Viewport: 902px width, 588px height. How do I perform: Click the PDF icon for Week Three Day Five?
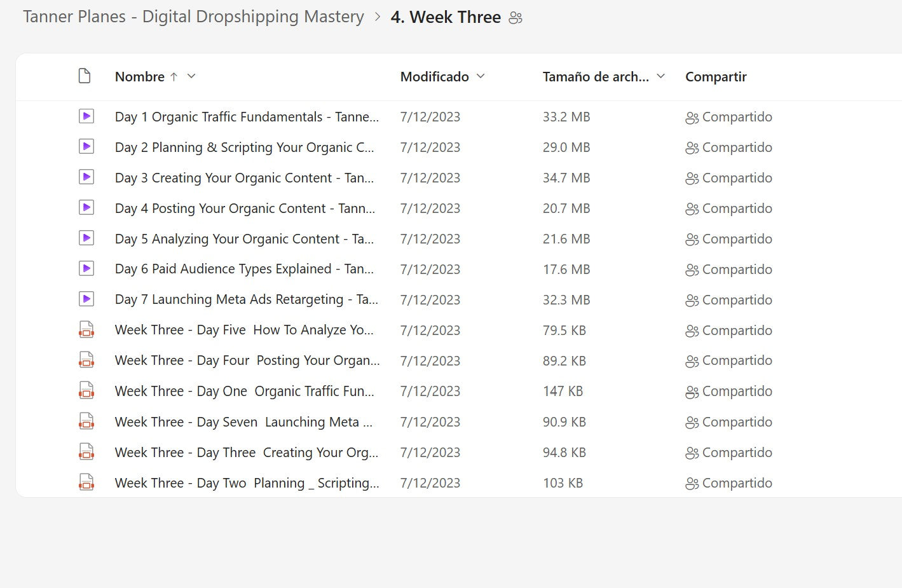(x=86, y=330)
